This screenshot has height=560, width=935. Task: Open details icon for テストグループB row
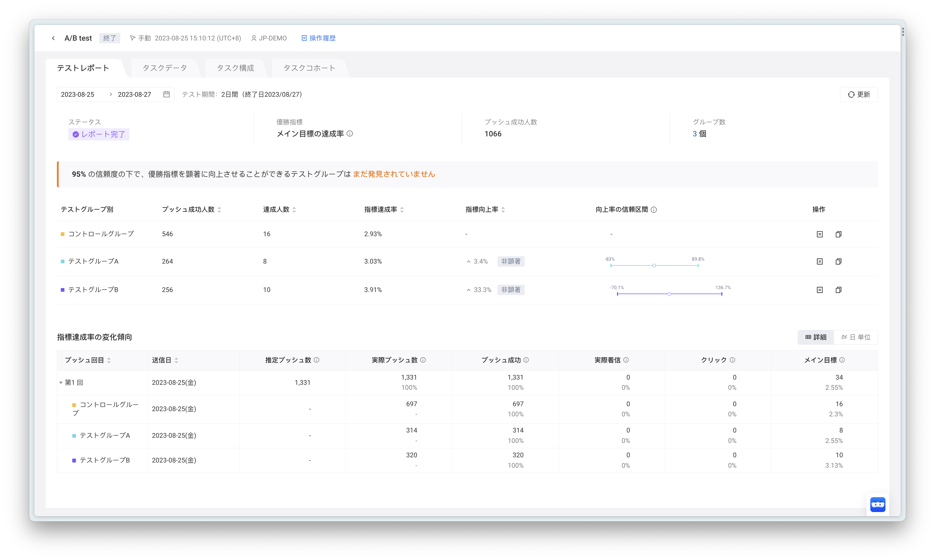point(819,290)
